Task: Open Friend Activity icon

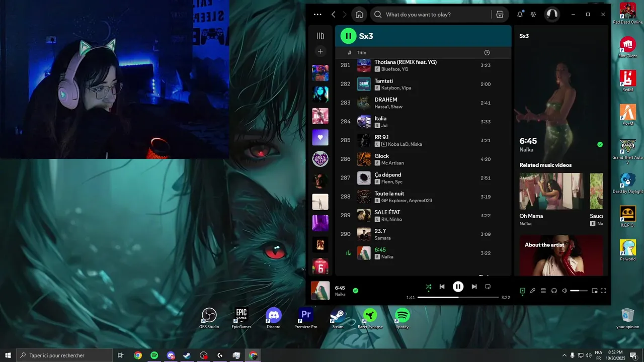Action: tap(534, 15)
